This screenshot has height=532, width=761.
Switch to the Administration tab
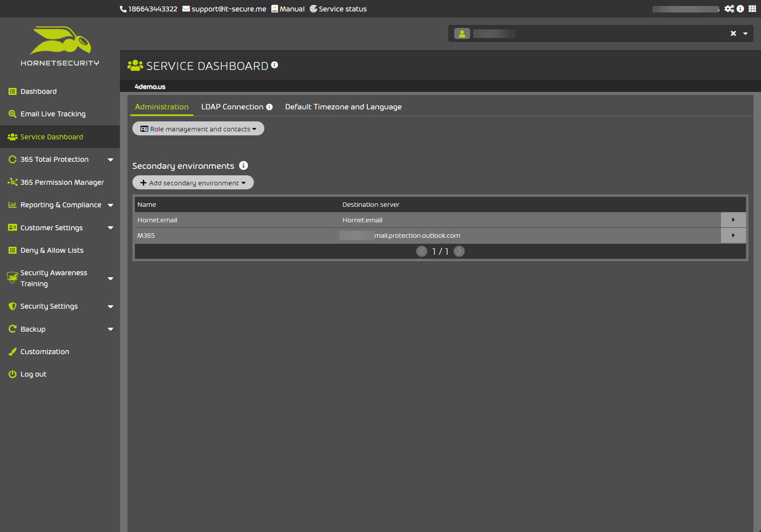pyautogui.click(x=162, y=107)
